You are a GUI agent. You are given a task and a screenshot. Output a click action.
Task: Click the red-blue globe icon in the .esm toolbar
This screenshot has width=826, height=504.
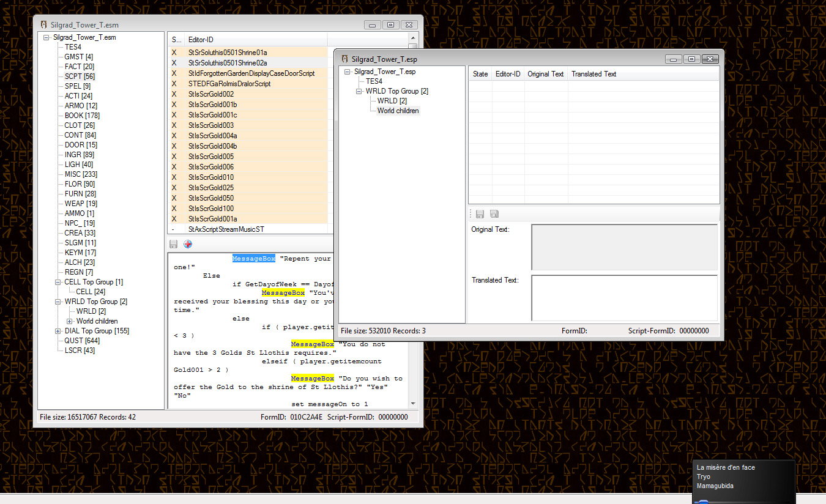188,244
